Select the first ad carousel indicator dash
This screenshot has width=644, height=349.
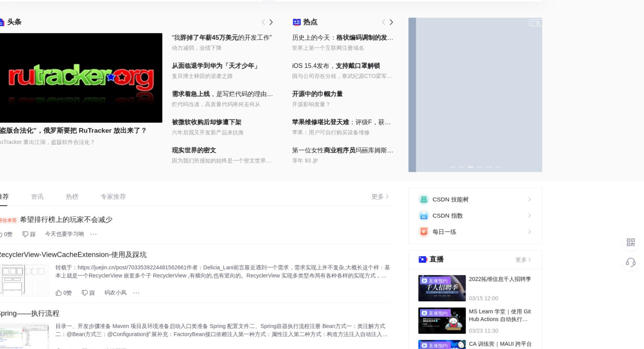(x=452, y=167)
